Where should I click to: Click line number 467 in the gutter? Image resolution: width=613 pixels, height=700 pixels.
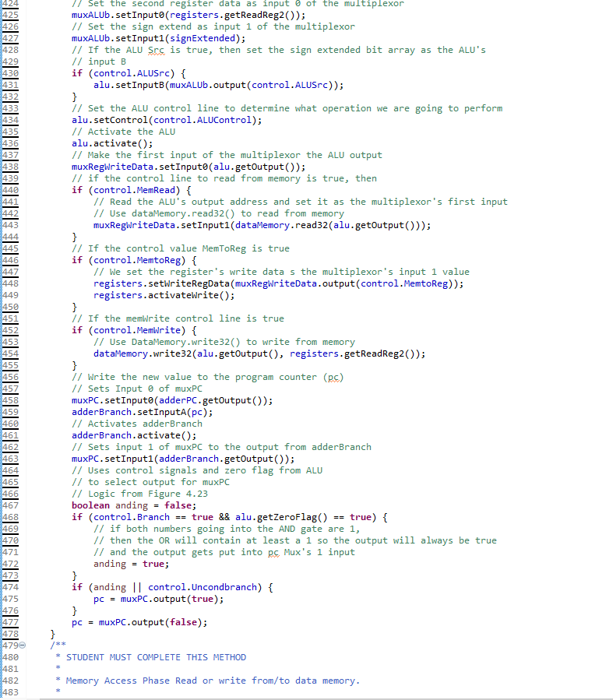(10, 505)
